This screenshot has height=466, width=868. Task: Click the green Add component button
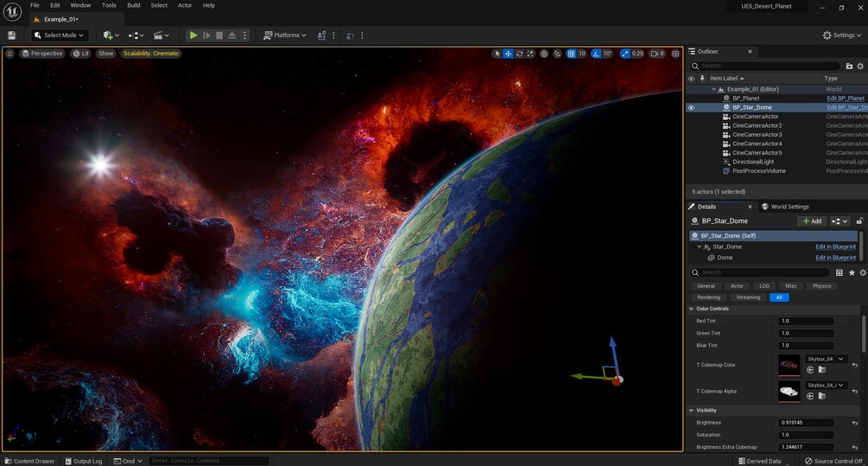tap(812, 221)
